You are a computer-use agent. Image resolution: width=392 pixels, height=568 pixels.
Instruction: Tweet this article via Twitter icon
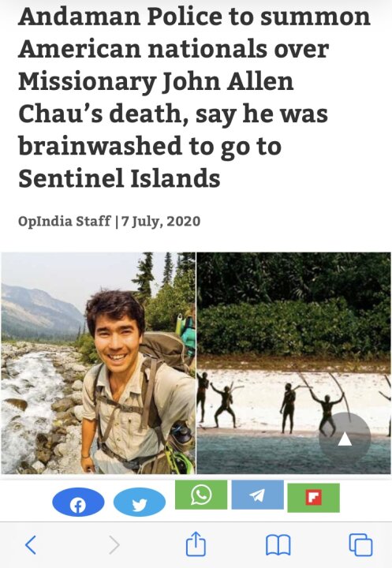click(x=140, y=502)
